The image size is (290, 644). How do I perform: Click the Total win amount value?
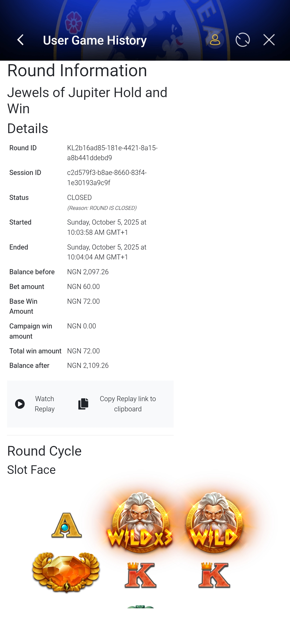tap(84, 351)
